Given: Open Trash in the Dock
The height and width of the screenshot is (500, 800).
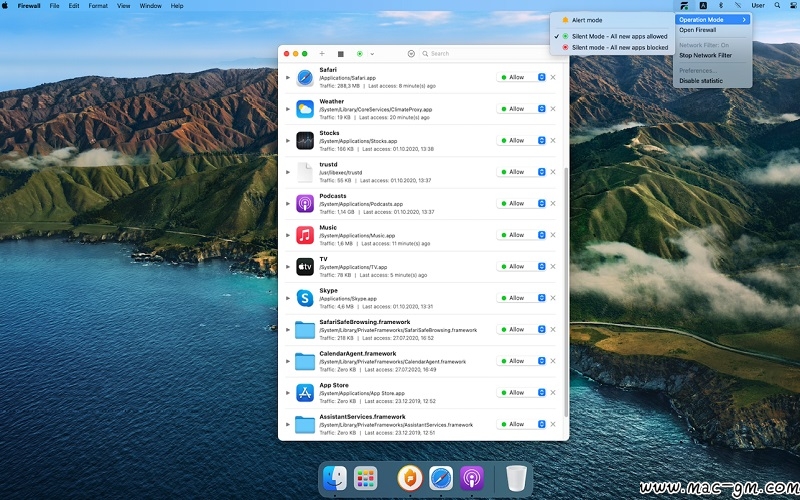Looking at the screenshot, I should pos(516,479).
